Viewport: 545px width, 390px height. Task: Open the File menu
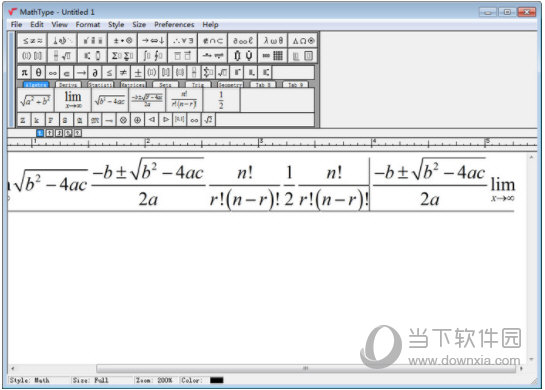click(16, 24)
